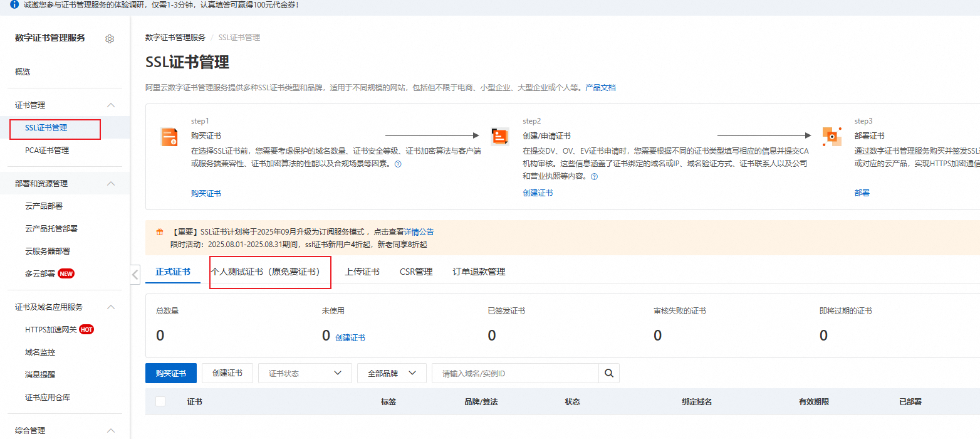The width and height of the screenshot is (980, 439).
Task: Open the 产品文档 link
Action: [x=600, y=88]
